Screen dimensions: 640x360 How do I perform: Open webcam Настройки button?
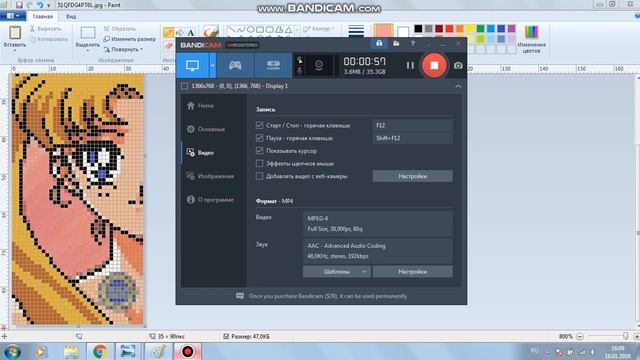(412, 176)
